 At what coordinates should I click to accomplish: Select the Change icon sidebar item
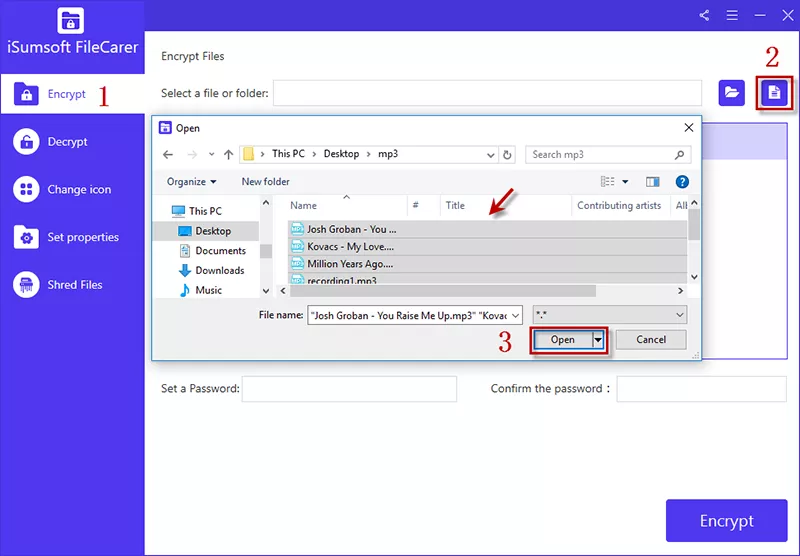79,190
